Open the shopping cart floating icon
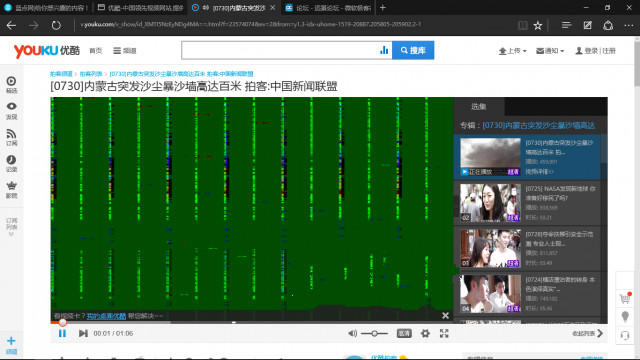640x360 pixels. point(625,298)
